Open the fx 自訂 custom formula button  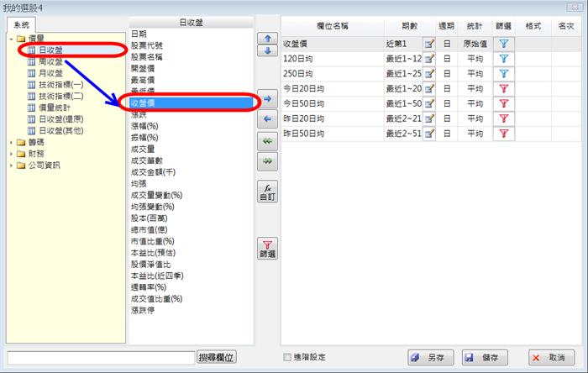click(x=267, y=192)
